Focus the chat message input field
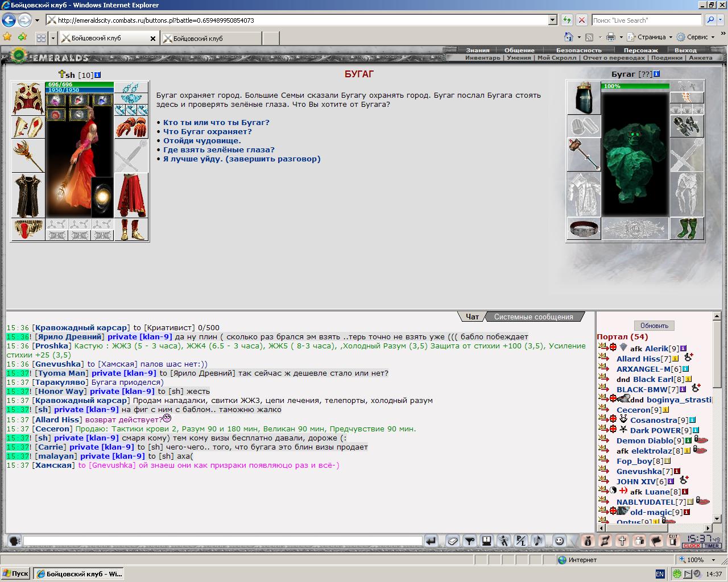 tap(222, 541)
